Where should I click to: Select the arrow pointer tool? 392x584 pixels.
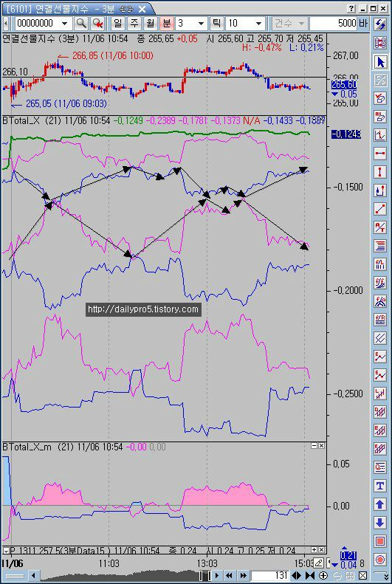click(380, 61)
